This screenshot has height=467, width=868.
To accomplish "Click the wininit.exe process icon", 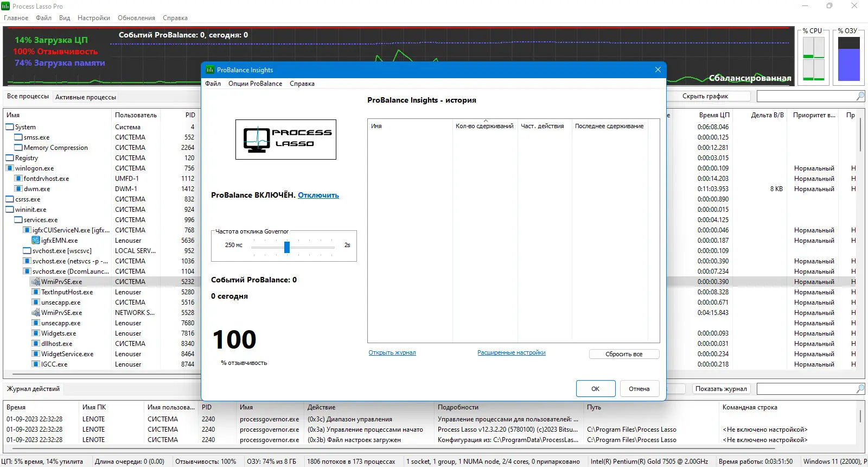I will click(x=10, y=210).
